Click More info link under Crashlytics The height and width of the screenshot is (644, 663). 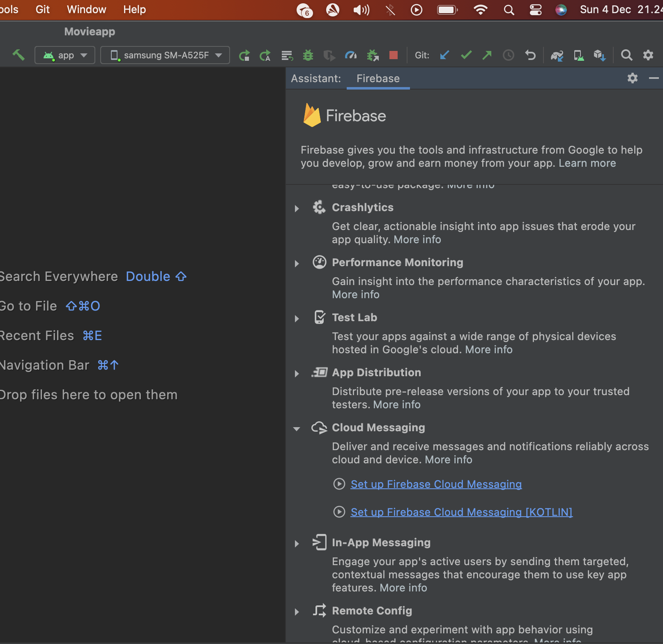click(x=417, y=239)
